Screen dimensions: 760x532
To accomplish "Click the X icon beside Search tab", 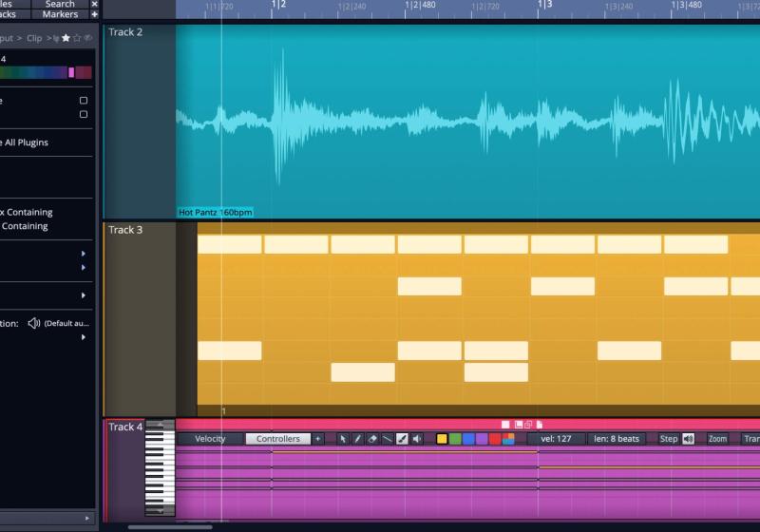I will click(x=94, y=4).
